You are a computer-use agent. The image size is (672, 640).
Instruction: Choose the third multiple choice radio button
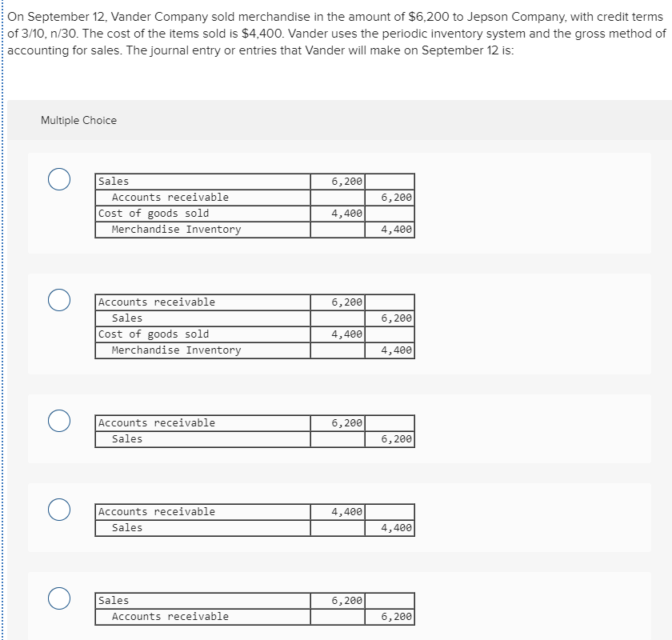57,422
